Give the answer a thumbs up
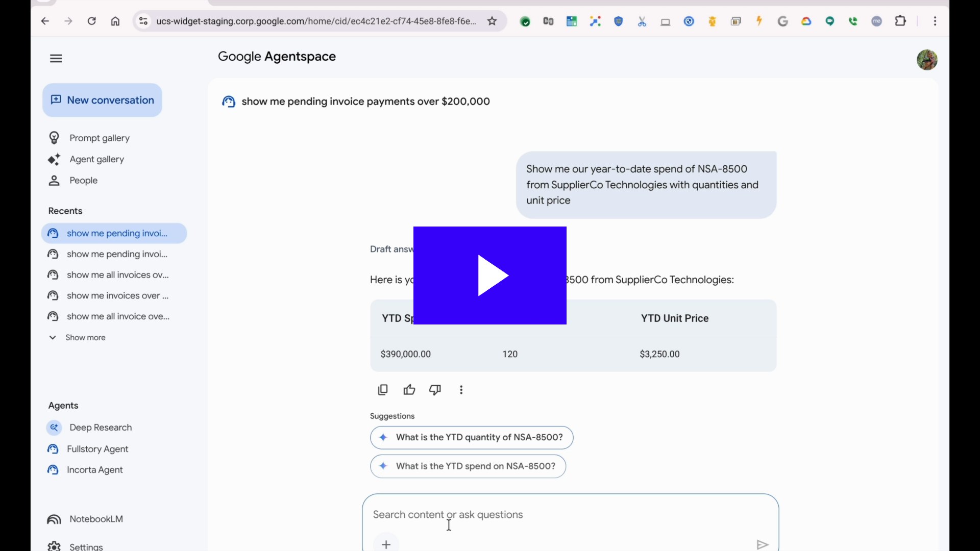The height and width of the screenshot is (551, 980). (x=409, y=390)
